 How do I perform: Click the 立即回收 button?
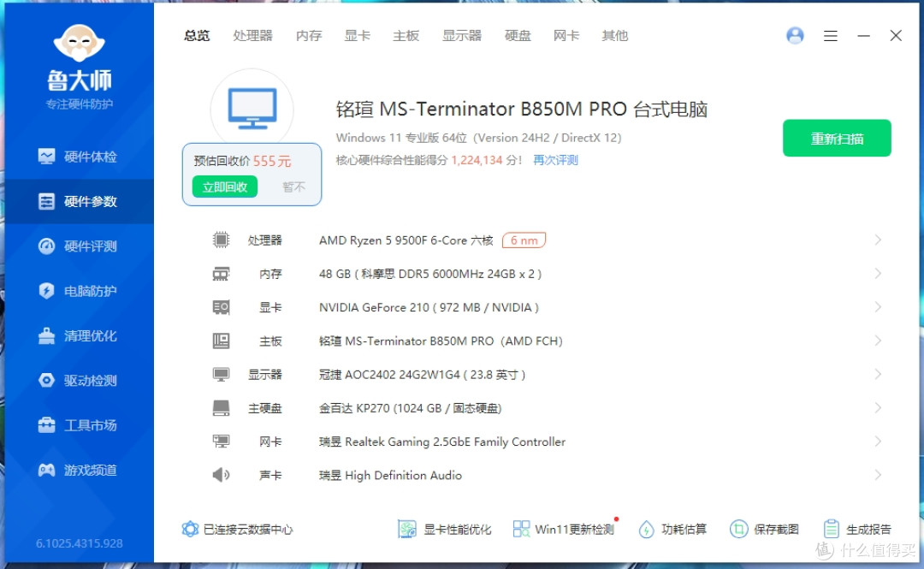pos(224,187)
